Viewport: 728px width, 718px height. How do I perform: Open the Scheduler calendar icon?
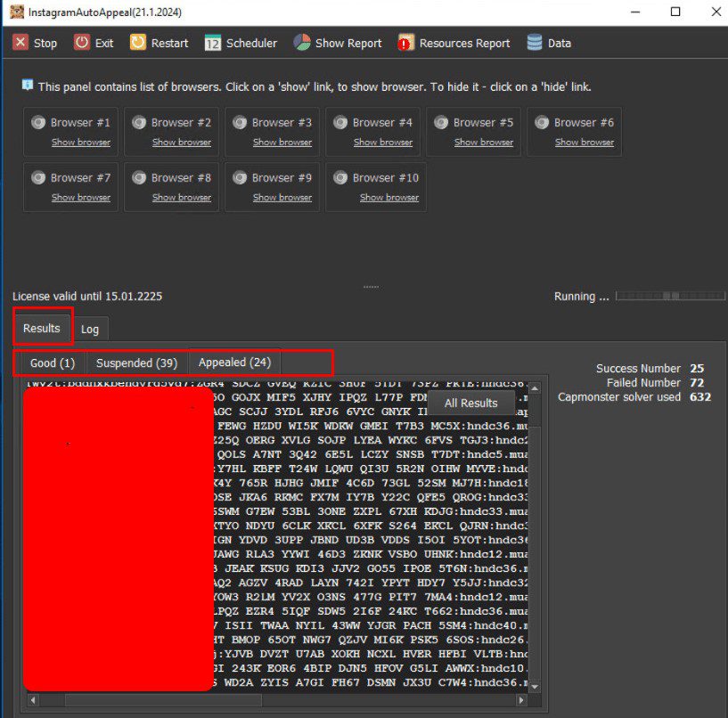point(213,43)
